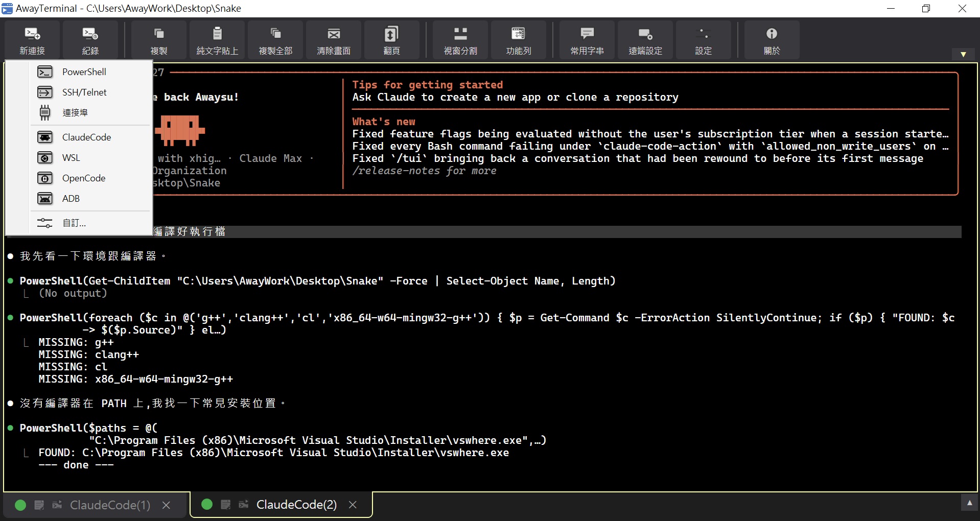
Task: Switch to the ClaudeCode(1) tab
Action: tap(110, 505)
